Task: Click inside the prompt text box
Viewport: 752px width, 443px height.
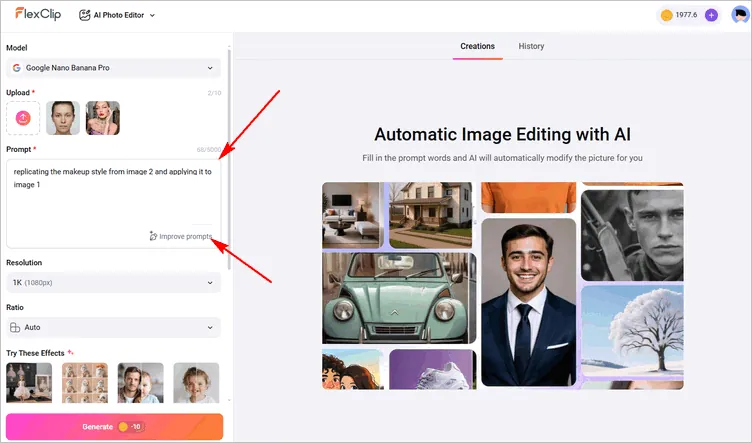Action: click(113, 204)
